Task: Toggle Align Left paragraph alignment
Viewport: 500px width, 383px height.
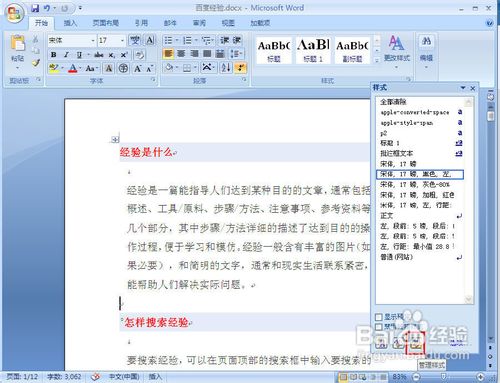Action: tap(168, 54)
